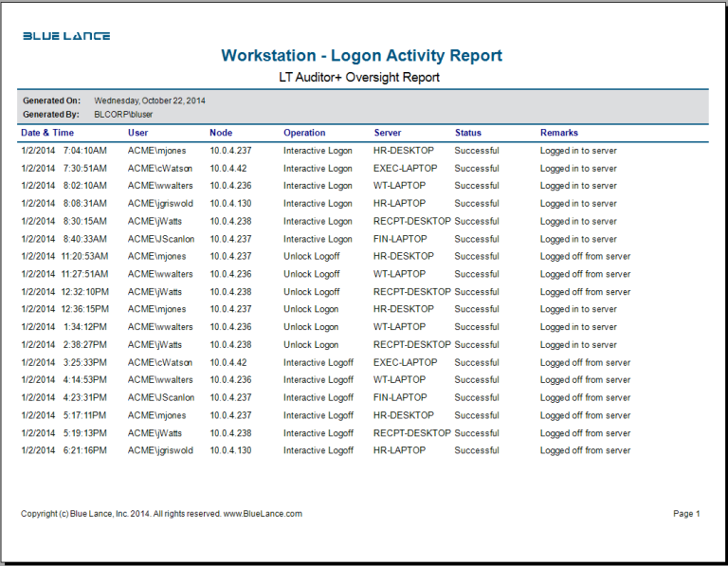Click the Server column header

388,133
